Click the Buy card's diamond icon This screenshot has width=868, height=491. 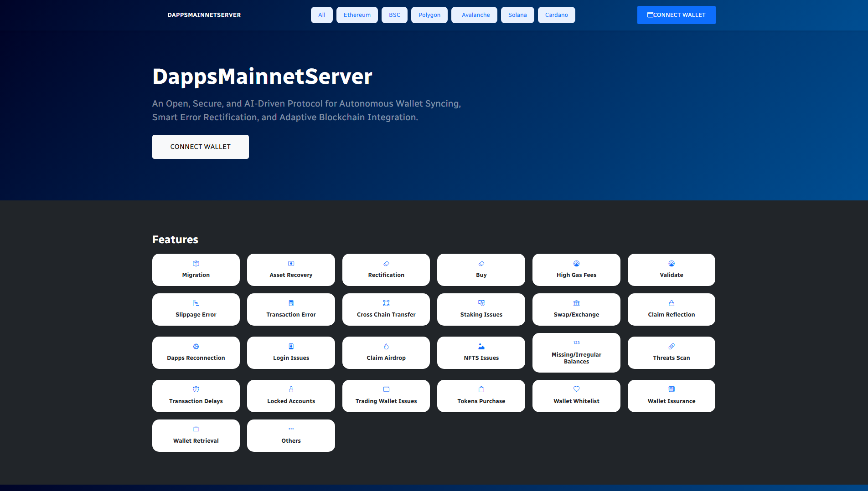coord(481,263)
